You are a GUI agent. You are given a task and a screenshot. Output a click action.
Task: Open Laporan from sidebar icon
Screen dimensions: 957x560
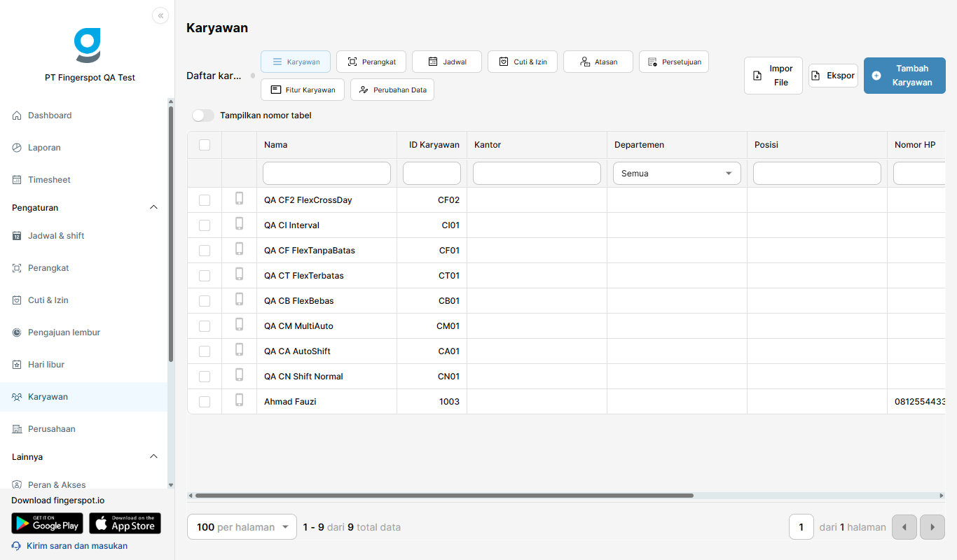click(17, 148)
